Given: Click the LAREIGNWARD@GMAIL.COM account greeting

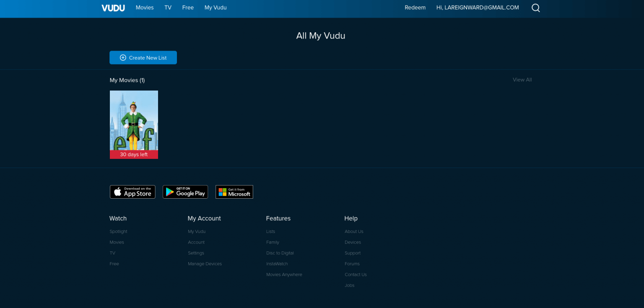Looking at the screenshot, I should [477, 8].
